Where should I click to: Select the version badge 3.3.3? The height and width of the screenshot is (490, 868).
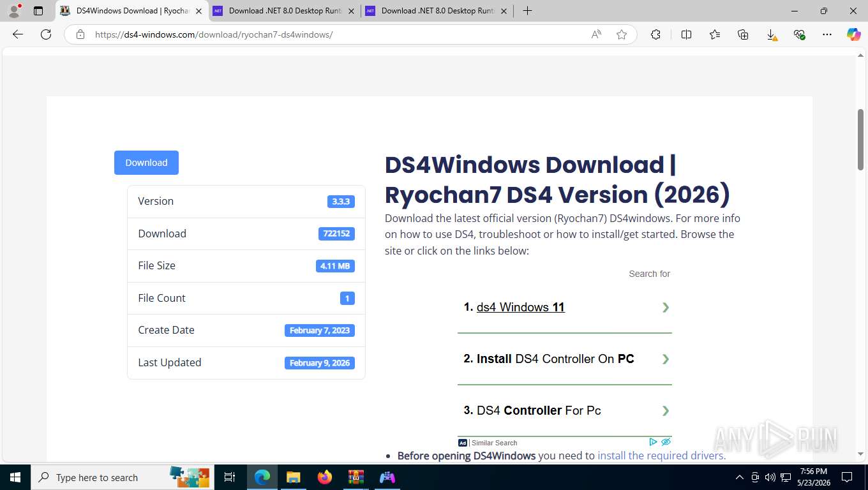click(341, 202)
